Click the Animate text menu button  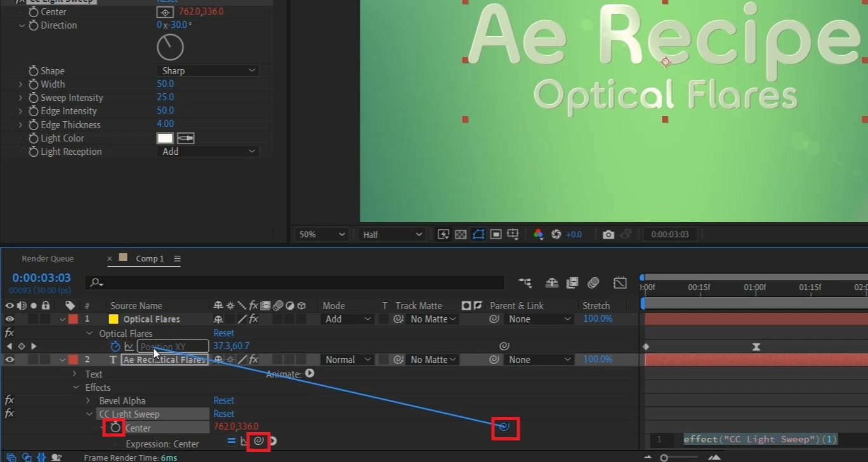(310, 373)
